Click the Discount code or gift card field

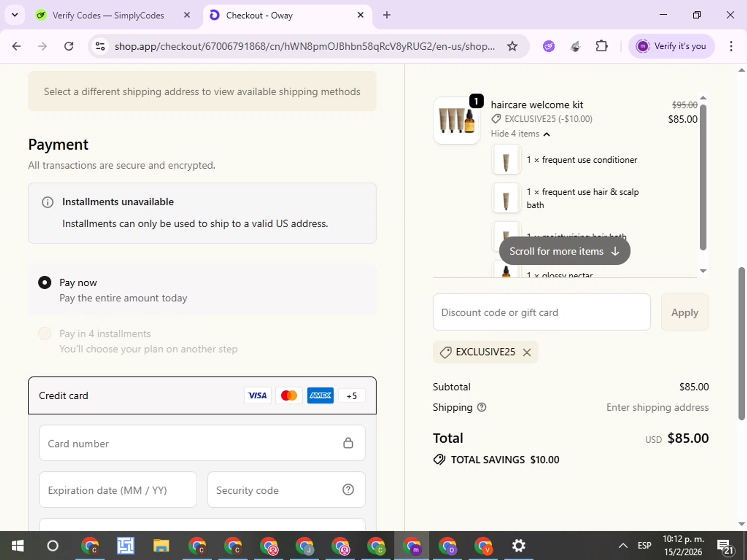542,312
